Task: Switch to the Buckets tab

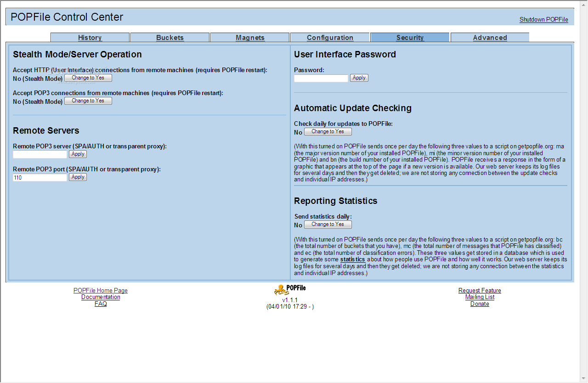Action: click(x=170, y=38)
